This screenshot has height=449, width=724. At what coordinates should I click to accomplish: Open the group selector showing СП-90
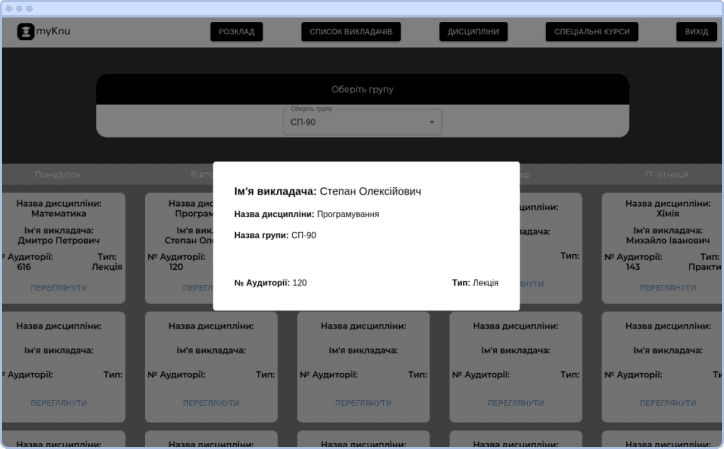362,122
